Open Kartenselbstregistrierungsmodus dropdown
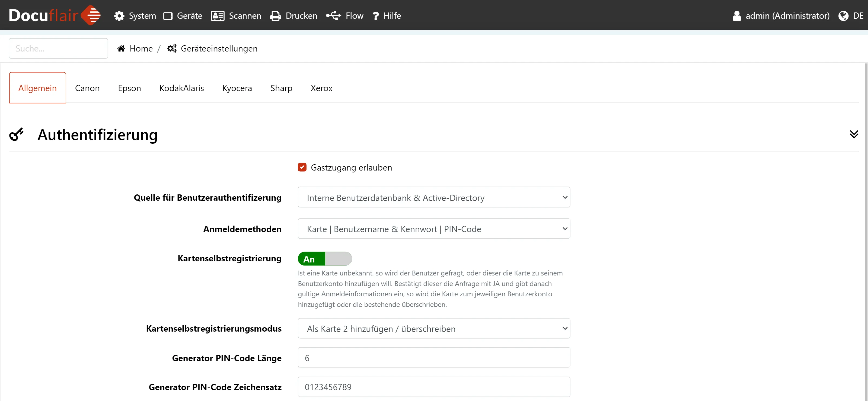868x401 pixels. pyautogui.click(x=434, y=328)
